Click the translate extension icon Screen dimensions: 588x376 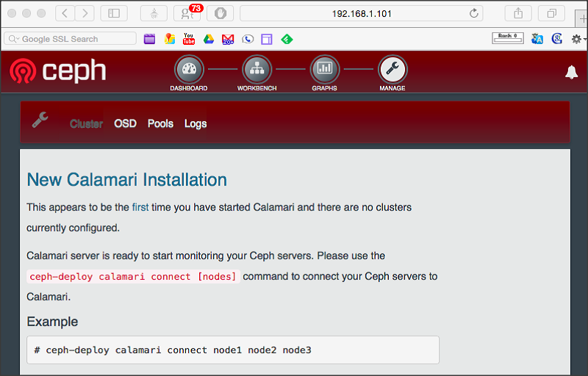[x=537, y=39]
